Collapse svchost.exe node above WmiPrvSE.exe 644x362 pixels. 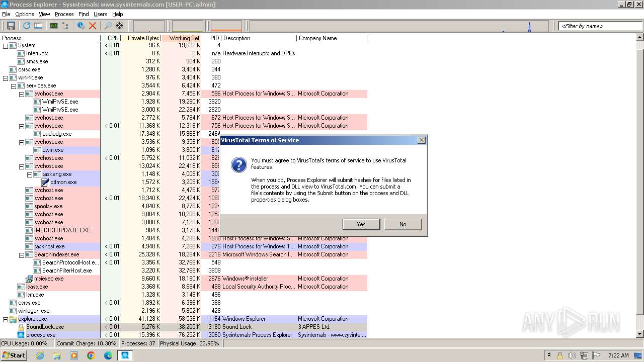tap(22, 94)
